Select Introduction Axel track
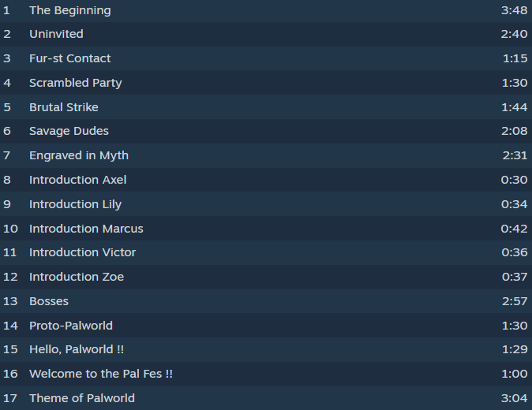This screenshot has height=410, width=532. point(266,180)
